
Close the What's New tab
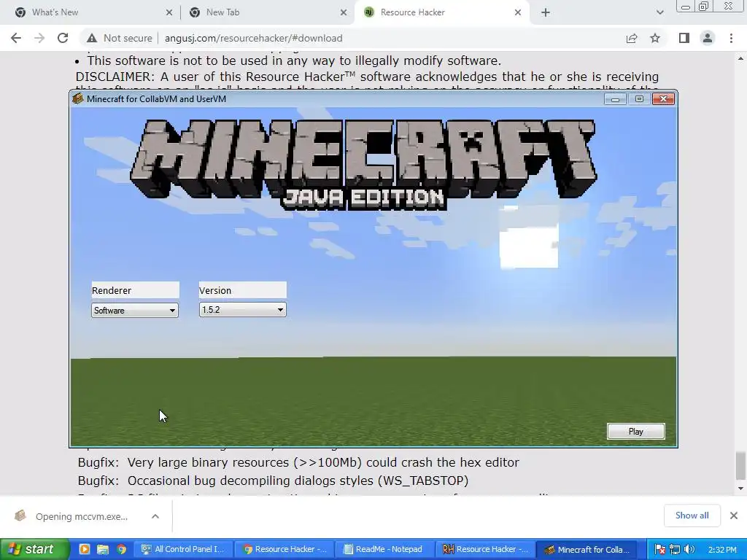point(169,13)
